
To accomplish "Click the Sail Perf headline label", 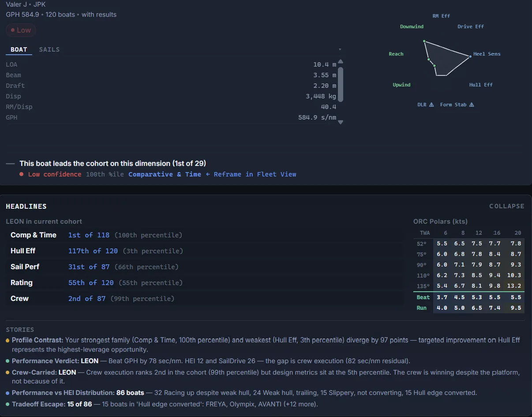I will pyautogui.click(x=25, y=267).
